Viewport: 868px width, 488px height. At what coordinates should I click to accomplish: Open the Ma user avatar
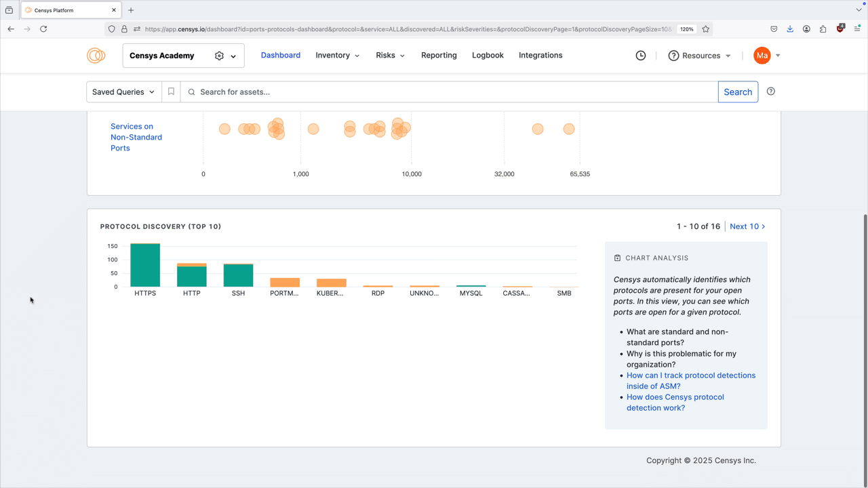(x=762, y=56)
